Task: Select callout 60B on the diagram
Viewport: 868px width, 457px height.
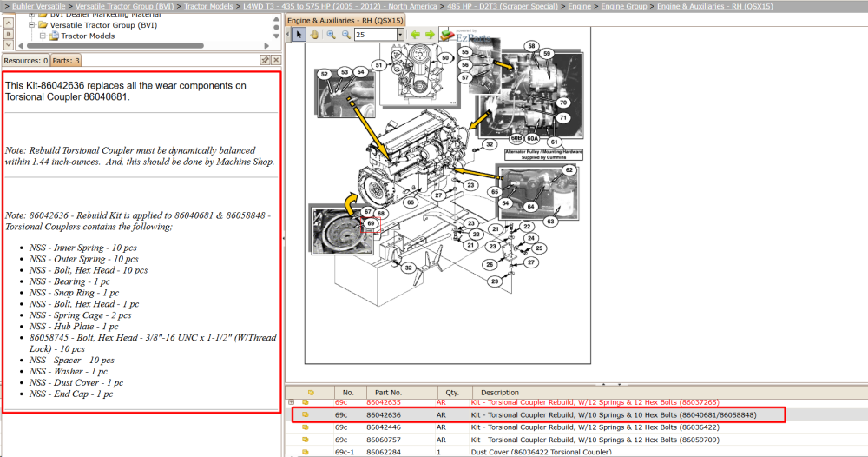Action: click(x=516, y=138)
